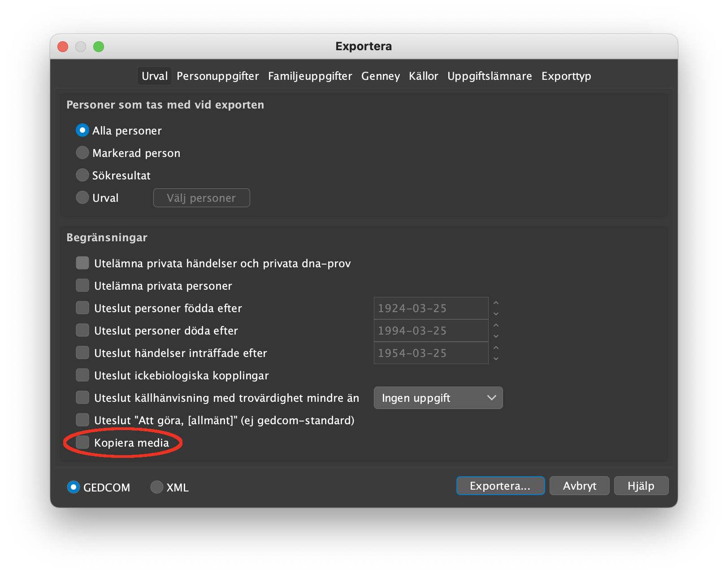The width and height of the screenshot is (728, 574).
Task: Open the Ingen uppgift dropdown
Action: point(438,398)
